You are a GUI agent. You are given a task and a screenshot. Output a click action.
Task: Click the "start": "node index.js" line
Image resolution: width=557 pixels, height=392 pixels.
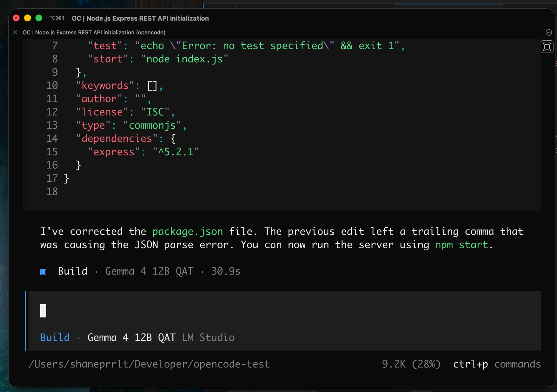158,59
